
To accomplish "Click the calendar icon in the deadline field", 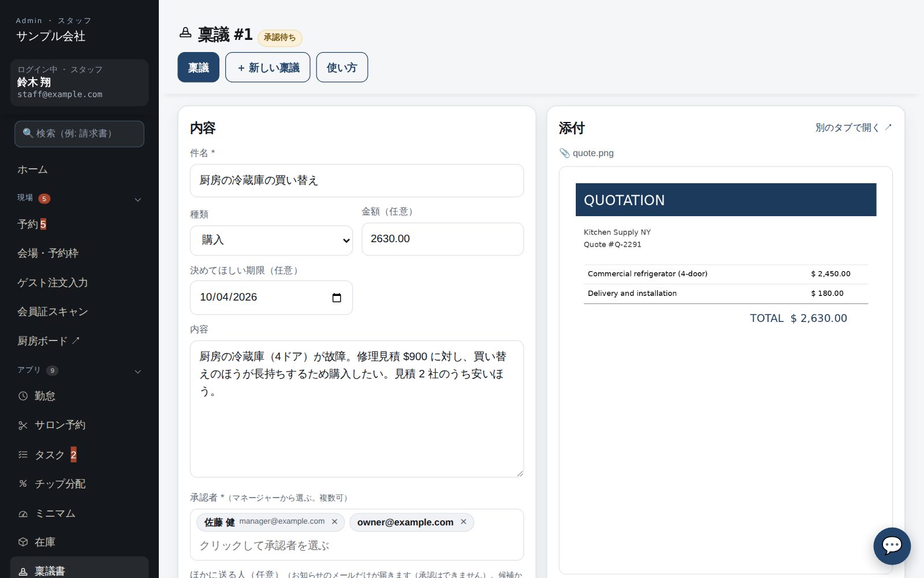I will (x=337, y=298).
